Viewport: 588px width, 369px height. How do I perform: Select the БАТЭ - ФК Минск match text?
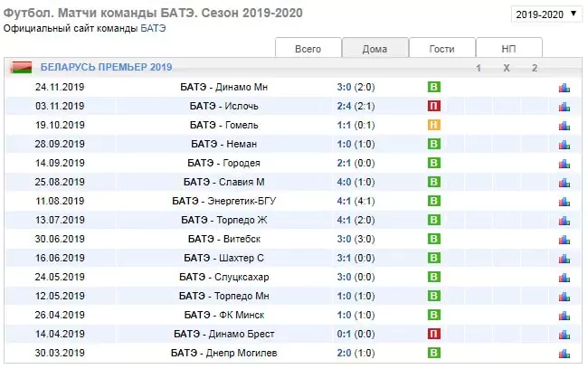pyautogui.click(x=223, y=315)
